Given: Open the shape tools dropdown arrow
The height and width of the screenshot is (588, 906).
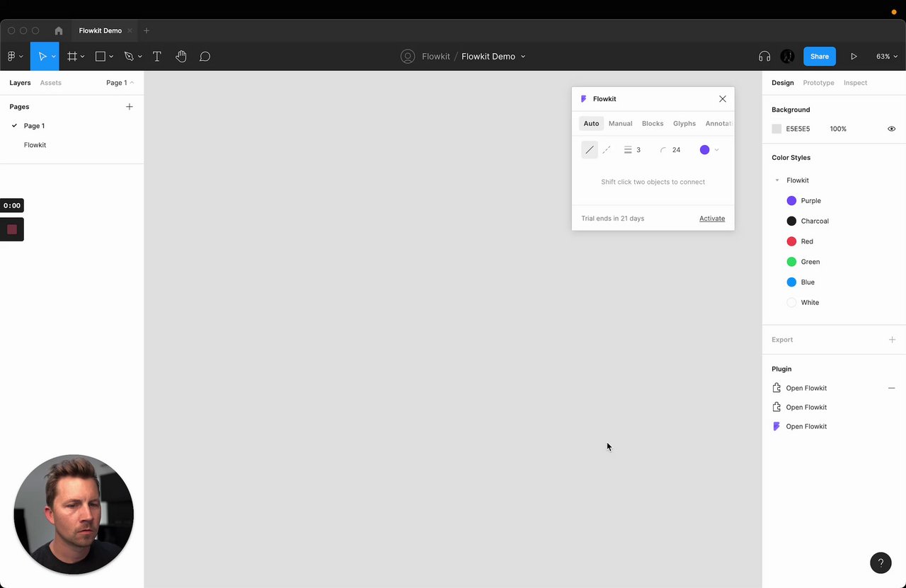Looking at the screenshot, I should click(111, 57).
